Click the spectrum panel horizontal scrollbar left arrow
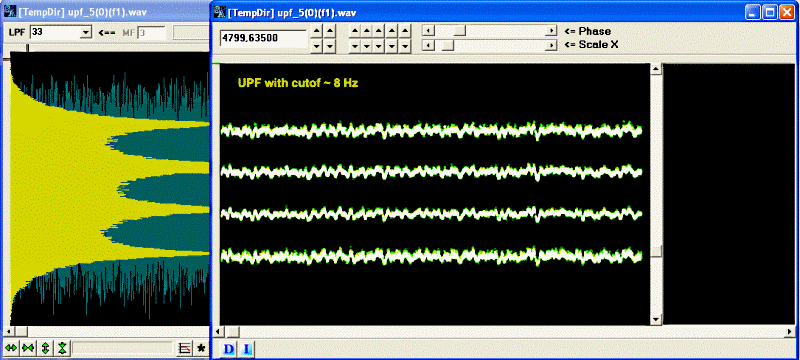 click(x=14, y=331)
